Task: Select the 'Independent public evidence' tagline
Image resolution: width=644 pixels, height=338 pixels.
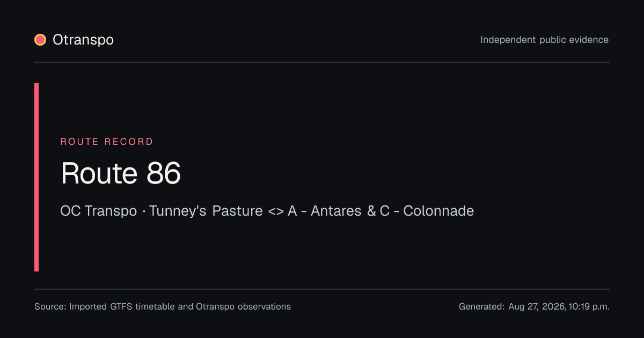Action: 544,40
